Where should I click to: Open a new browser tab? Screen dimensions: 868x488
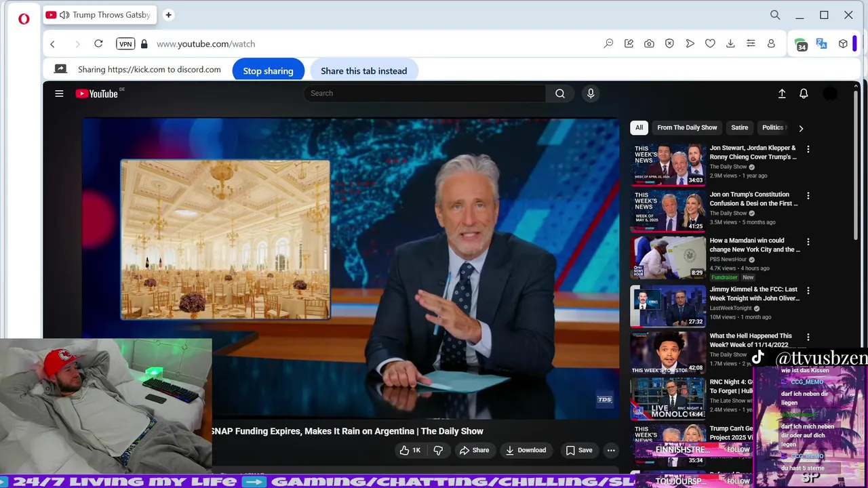[168, 15]
